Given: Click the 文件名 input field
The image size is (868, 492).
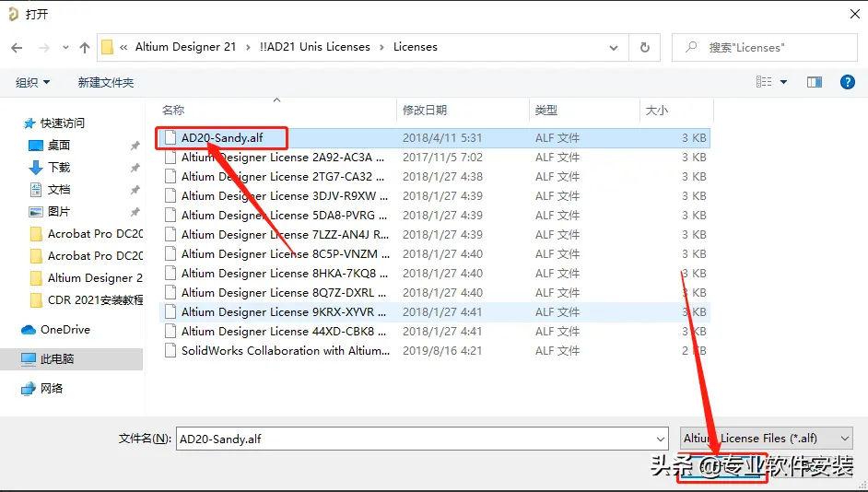Looking at the screenshot, I should (422, 439).
